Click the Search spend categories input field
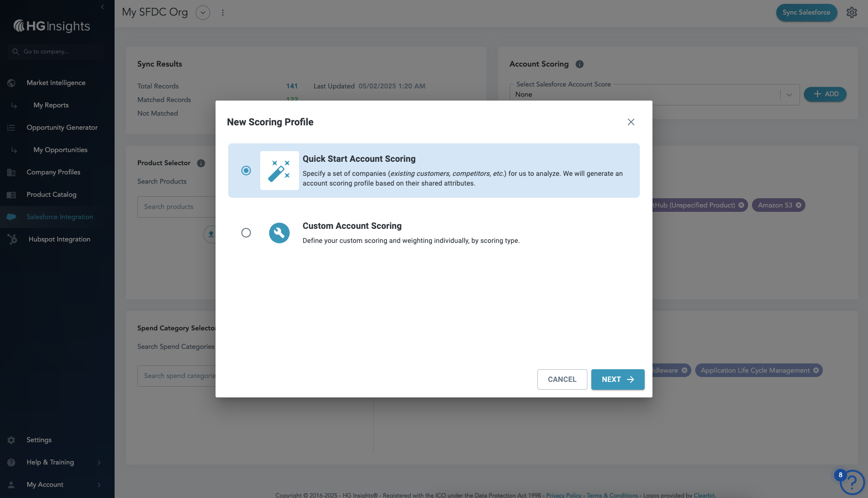 177,376
